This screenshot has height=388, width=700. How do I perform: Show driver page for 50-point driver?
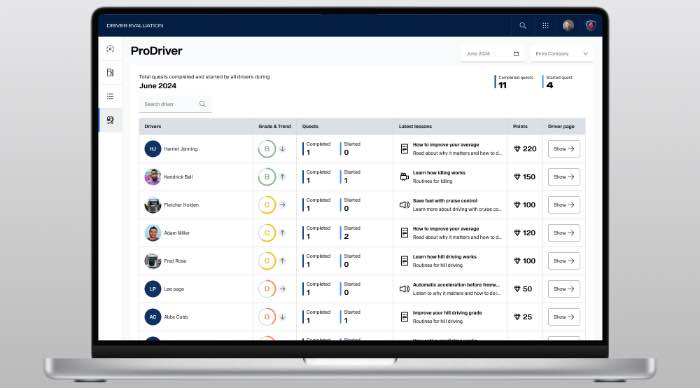(564, 289)
